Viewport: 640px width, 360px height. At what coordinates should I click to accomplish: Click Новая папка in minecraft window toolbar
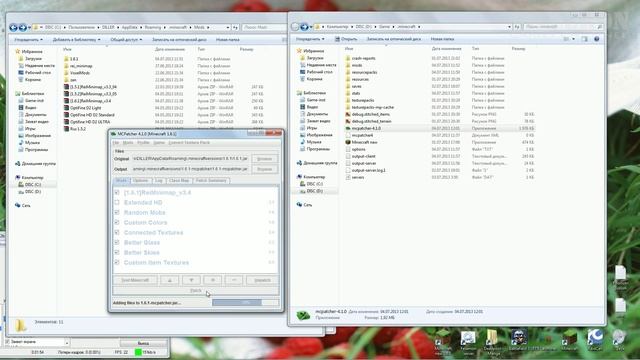click(x=442, y=39)
